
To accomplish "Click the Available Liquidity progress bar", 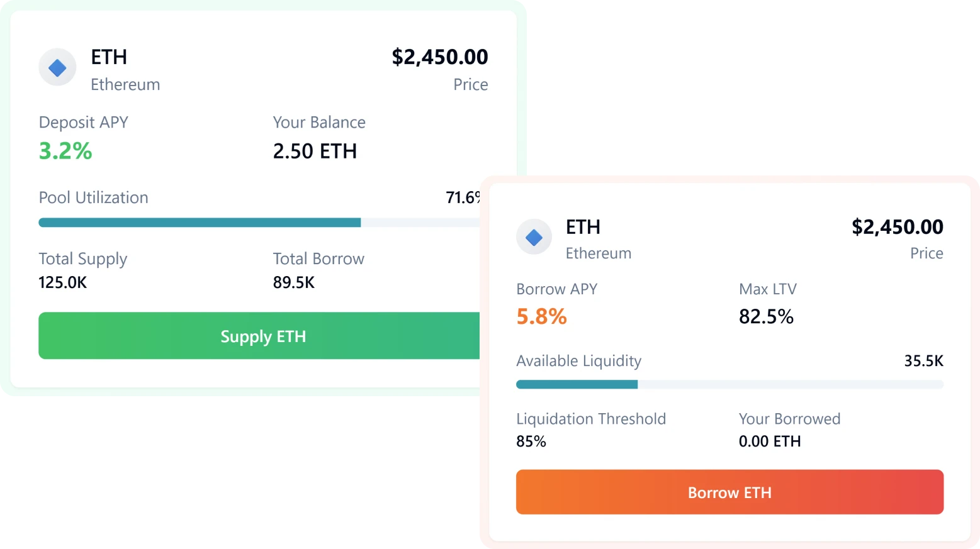I will (x=729, y=384).
